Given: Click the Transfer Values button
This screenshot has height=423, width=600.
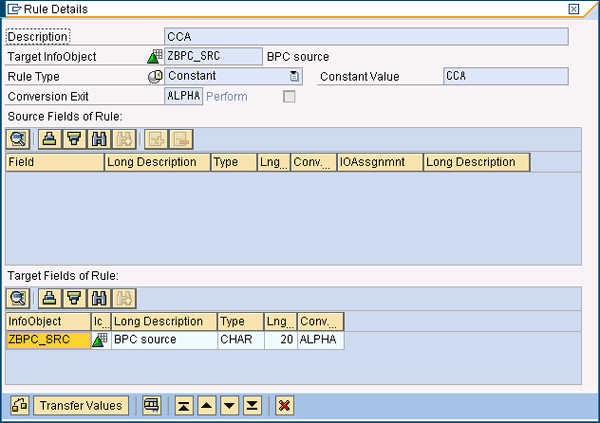Looking at the screenshot, I should [80, 405].
